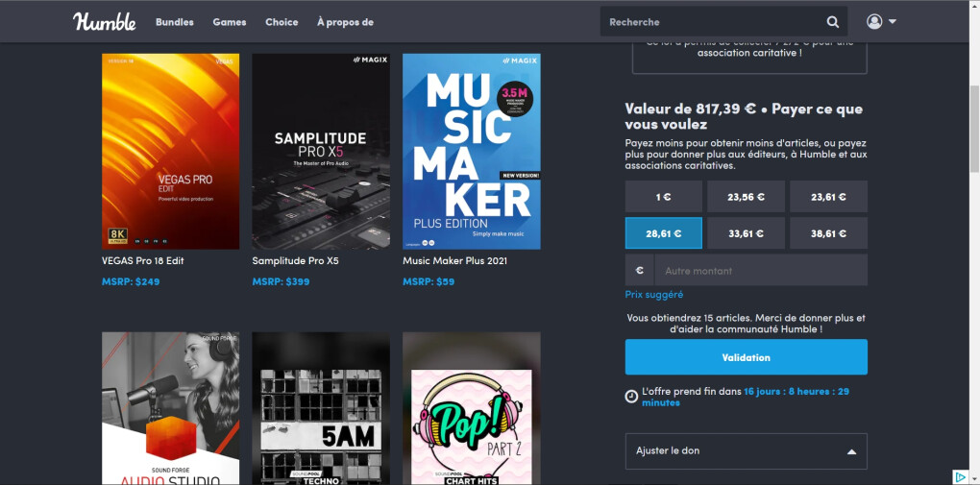
Task: Click the ad choices icon in corner
Action: click(961, 477)
